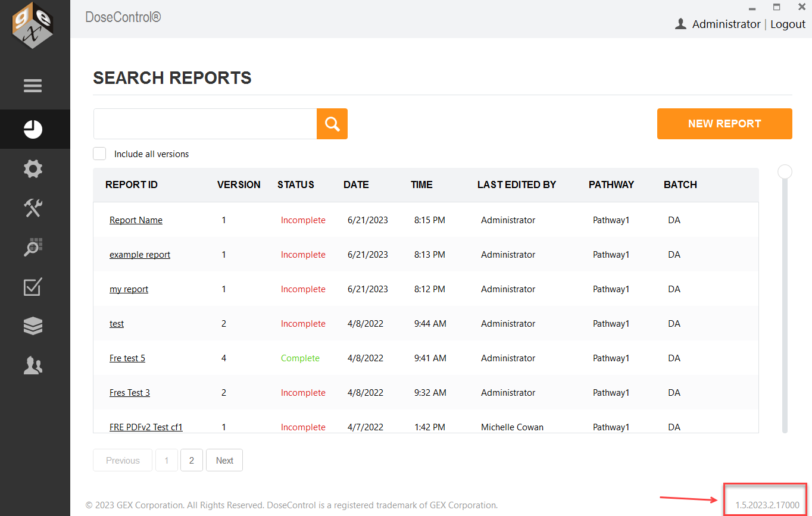Click the BATCH column header

click(680, 184)
